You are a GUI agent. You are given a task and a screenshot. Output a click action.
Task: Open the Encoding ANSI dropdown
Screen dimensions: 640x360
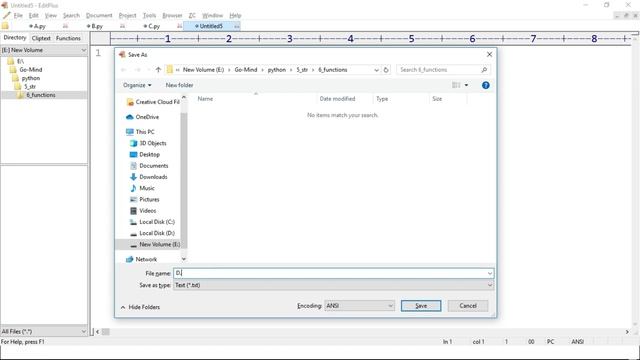tap(390, 306)
